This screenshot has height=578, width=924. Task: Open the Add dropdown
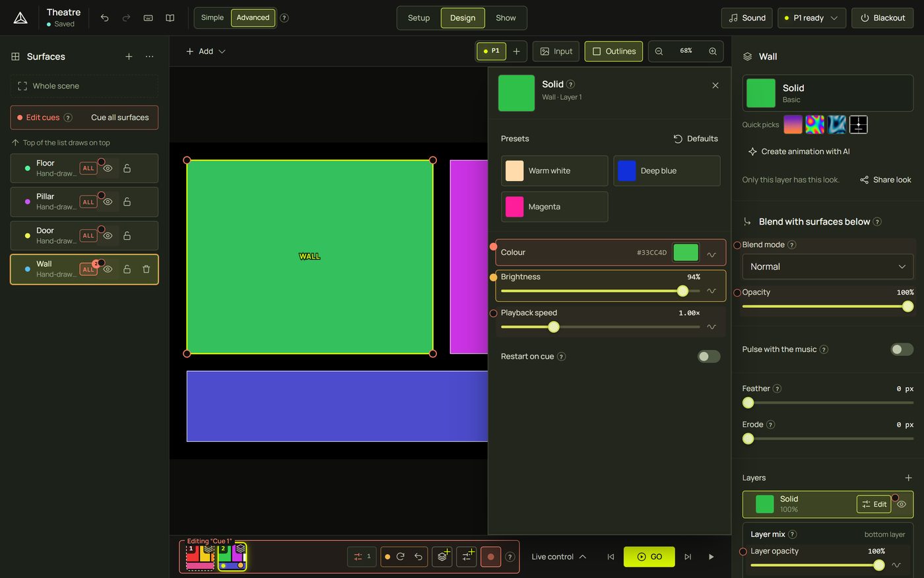[205, 51]
